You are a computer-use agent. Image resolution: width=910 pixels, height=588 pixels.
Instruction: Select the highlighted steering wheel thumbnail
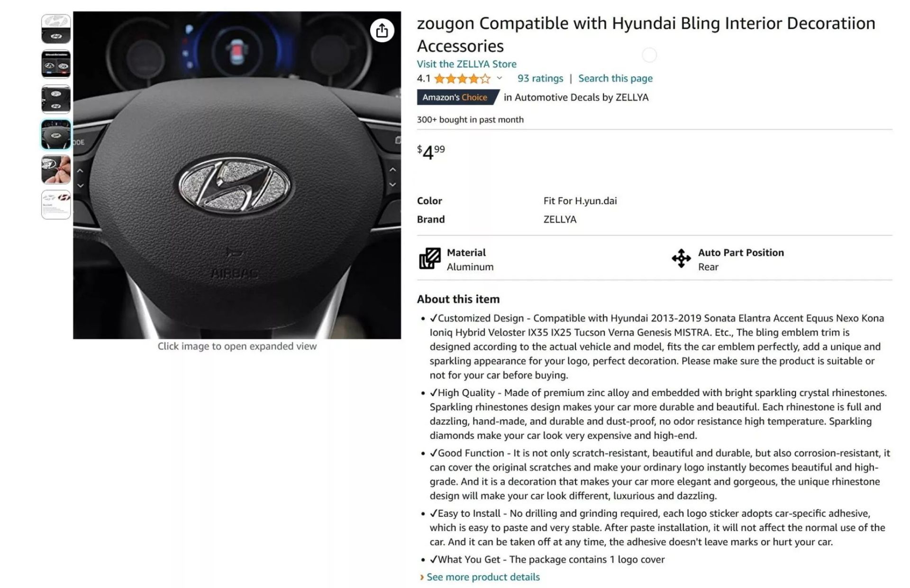point(56,135)
